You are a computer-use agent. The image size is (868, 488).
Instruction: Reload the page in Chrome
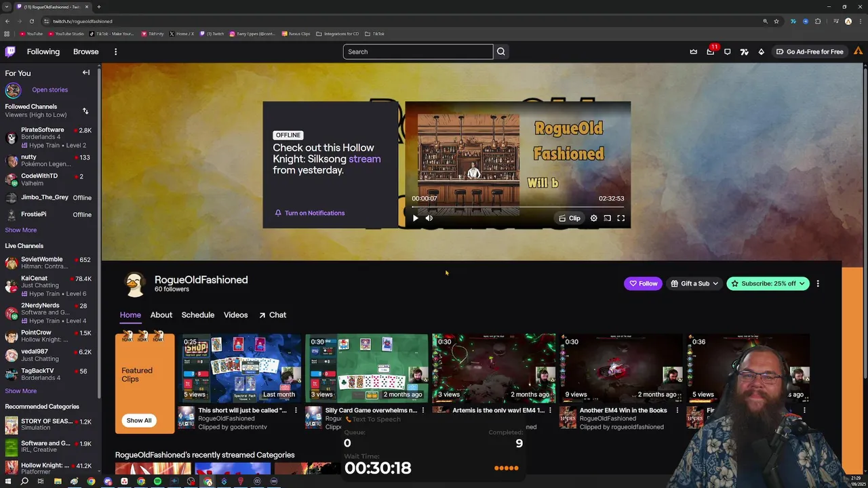[x=33, y=21]
